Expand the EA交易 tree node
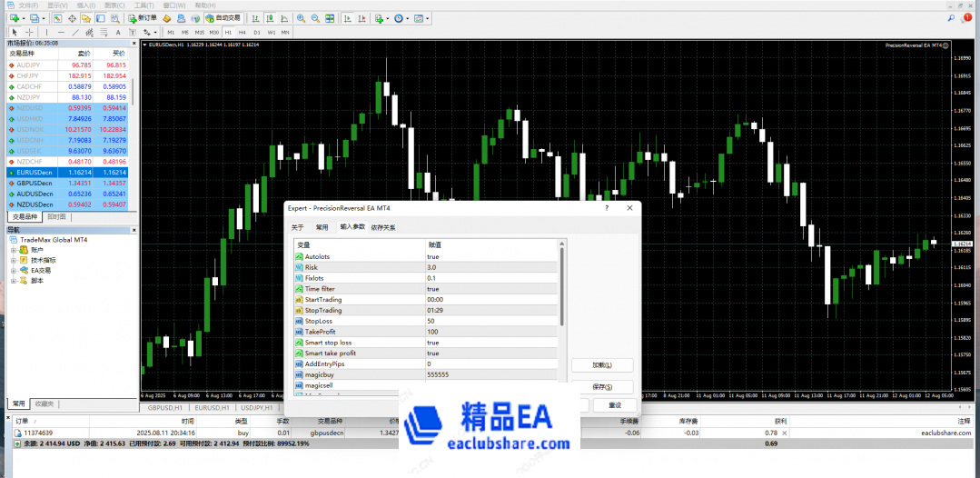The image size is (980, 478). point(14,270)
